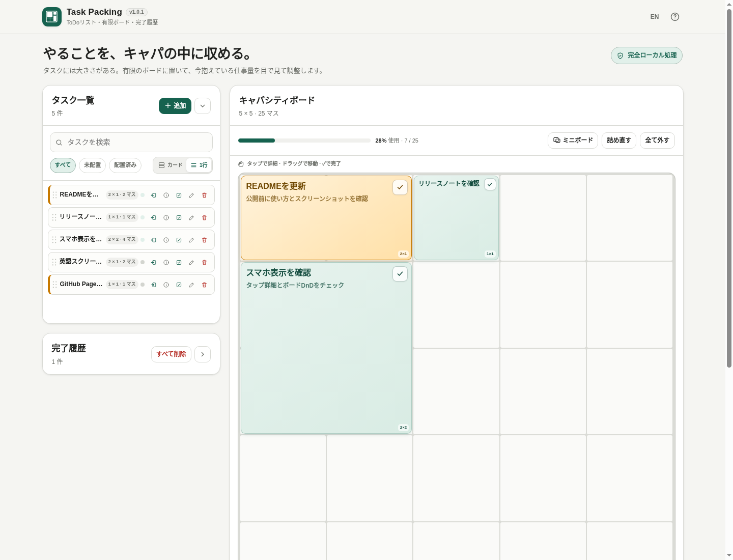The width and height of the screenshot is (733, 560).
Task: Open info for the 英語スクリー… task row
Action: tap(166, 262)
